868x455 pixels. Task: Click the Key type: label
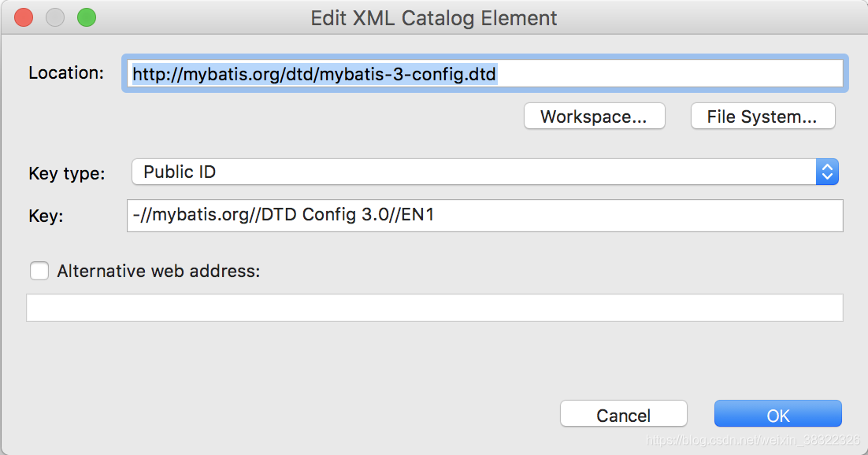point(66,173)
